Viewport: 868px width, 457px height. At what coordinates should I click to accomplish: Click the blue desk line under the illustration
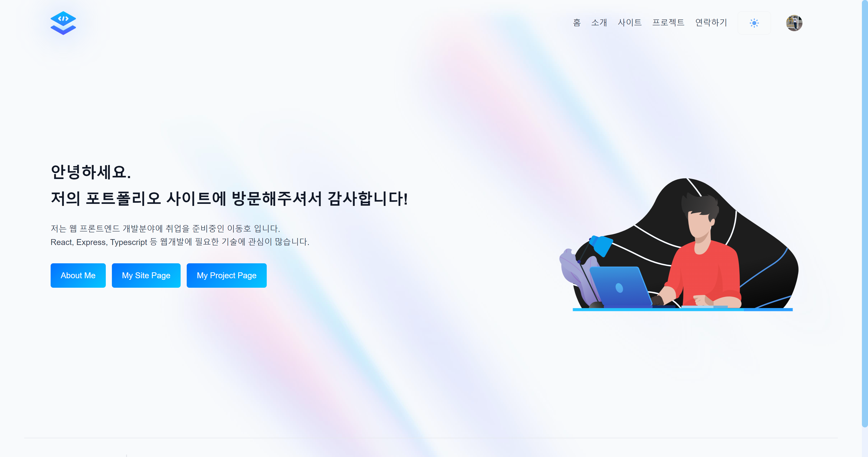point(683,309)
